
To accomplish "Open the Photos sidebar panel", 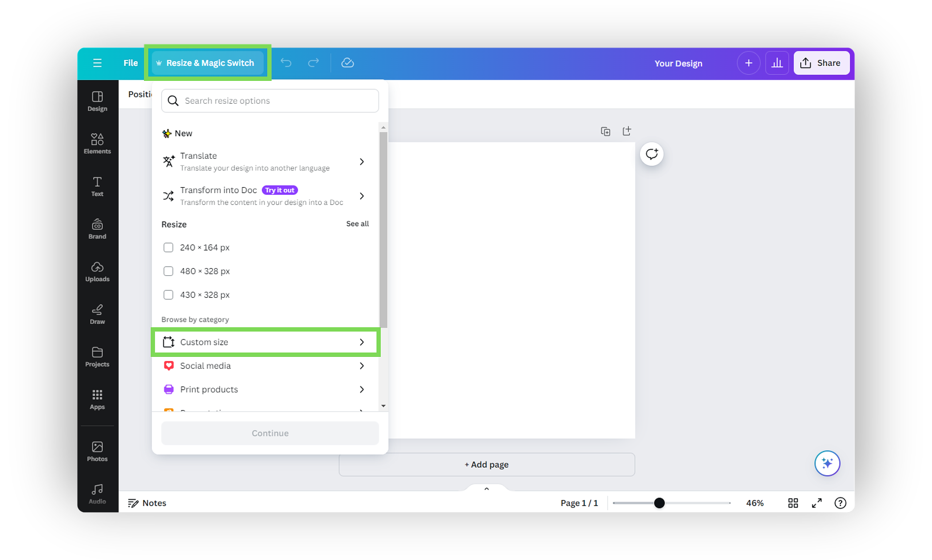I will tap(97, 452).
